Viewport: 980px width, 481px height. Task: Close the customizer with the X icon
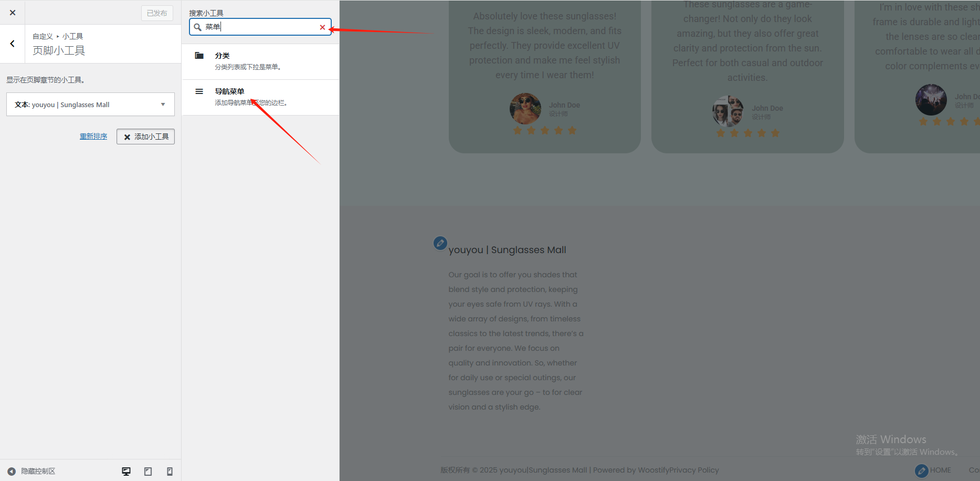(x=13, y=13)
